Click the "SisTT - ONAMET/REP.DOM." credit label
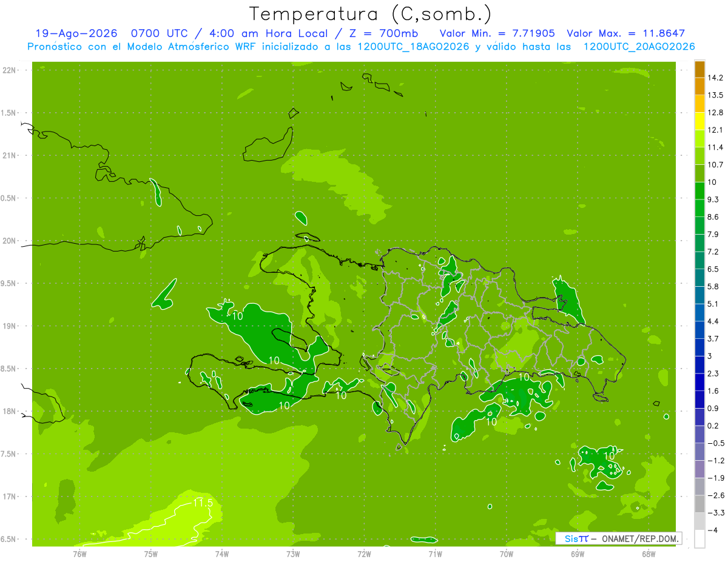728x562 pixels. point(618,538)
